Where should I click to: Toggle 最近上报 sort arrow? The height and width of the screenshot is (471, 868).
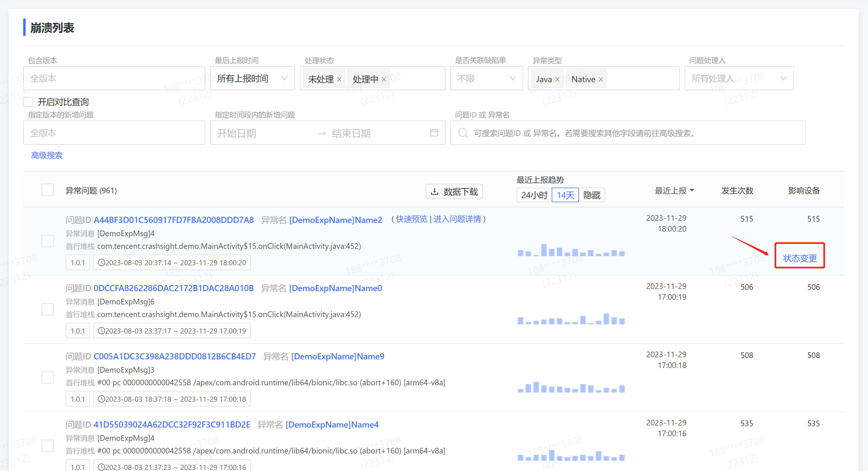692,190
